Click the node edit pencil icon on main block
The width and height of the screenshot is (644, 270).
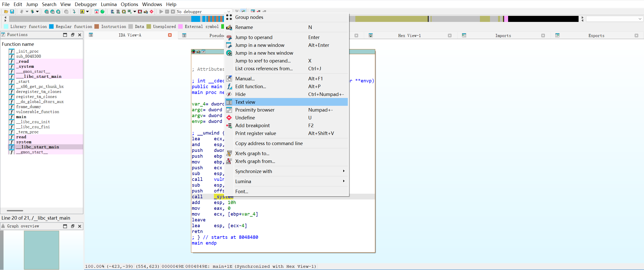[x=199, y=52]
